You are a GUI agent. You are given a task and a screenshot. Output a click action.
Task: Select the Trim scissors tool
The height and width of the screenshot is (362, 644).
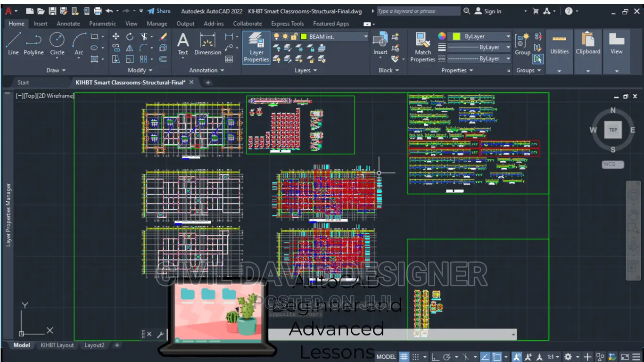(x=143, y=37)
